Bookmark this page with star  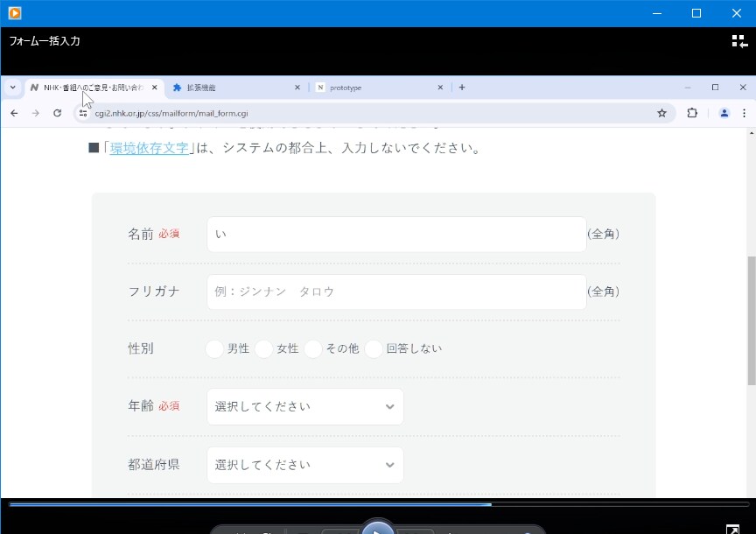tap(661, 113)
